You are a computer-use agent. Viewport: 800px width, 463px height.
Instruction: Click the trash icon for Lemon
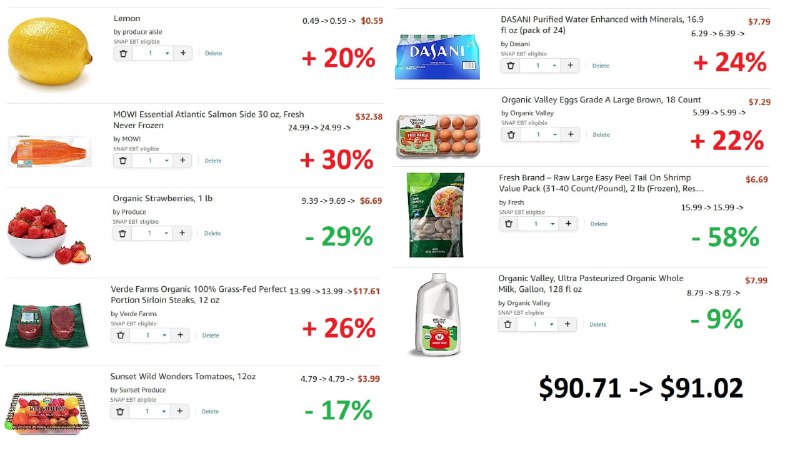pos(123,53)
